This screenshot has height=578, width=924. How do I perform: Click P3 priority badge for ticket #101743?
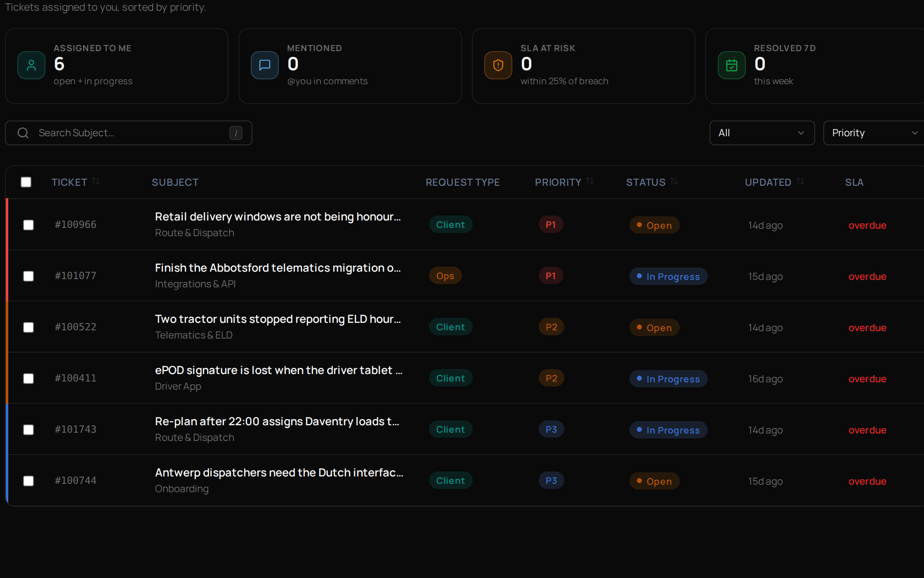pyautogui.click(x=551, y=429)
